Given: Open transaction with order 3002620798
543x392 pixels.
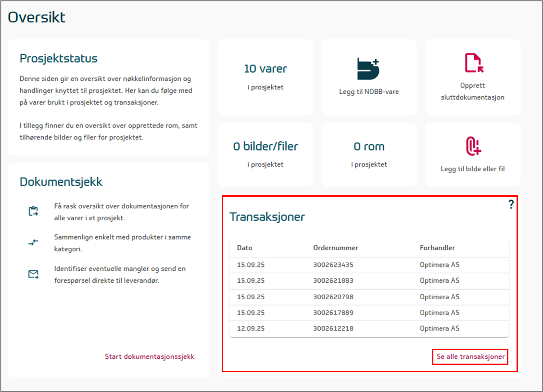Looking at the screenshot, I should pyautogui.click(x=333, y=297).
